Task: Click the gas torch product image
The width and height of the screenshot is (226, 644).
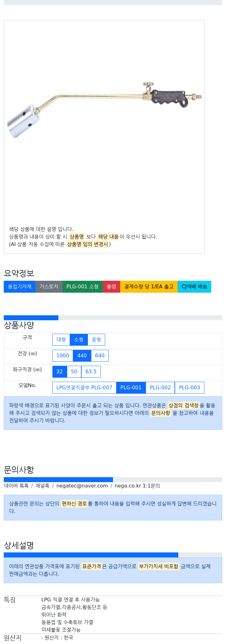Action: click(104, 110)
